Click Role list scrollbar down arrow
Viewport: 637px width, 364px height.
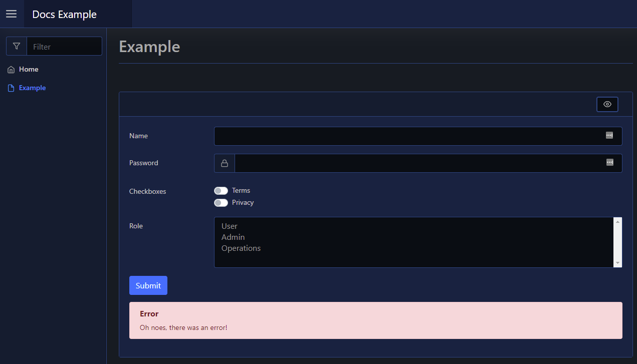click(617, 263)
